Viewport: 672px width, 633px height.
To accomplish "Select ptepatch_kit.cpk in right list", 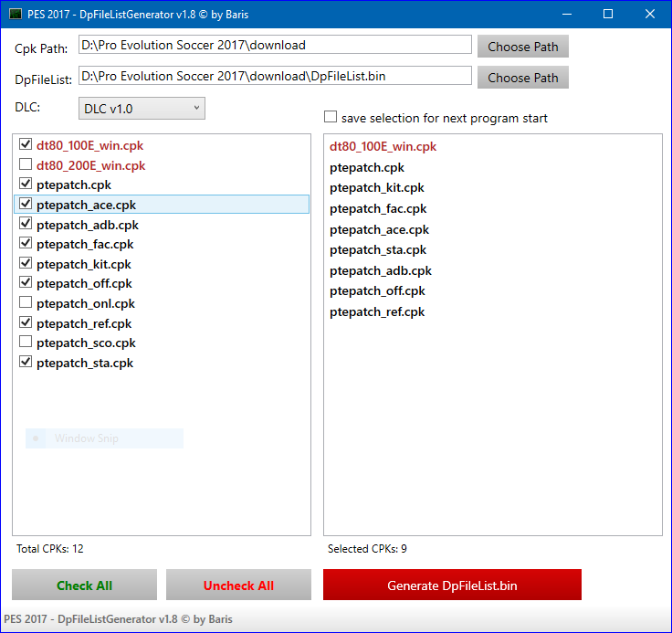I will [377, 188].
